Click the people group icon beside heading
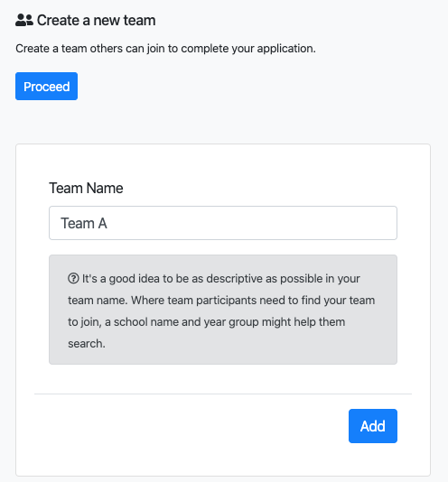This screenshot has width=448, height=482. [24, 20]
